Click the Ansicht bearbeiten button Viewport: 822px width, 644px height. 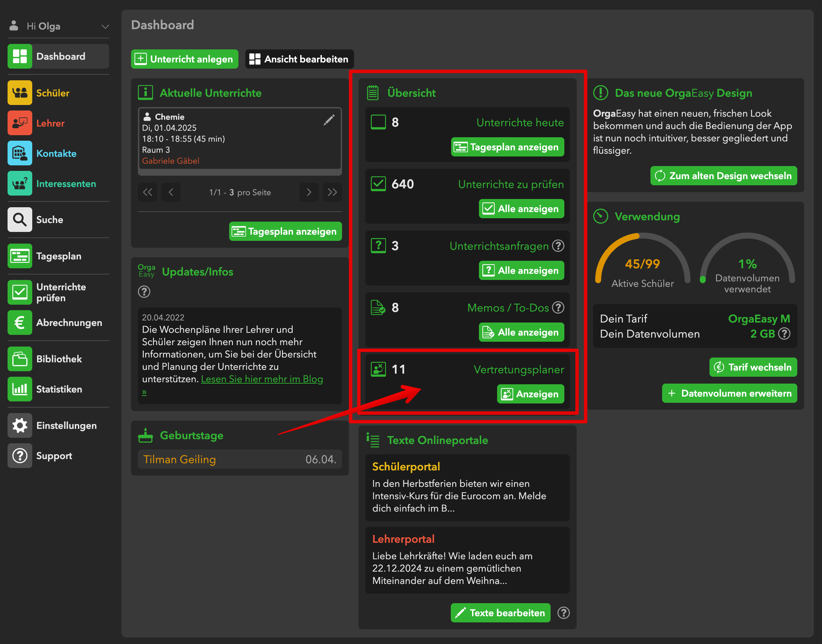[300, 59]
